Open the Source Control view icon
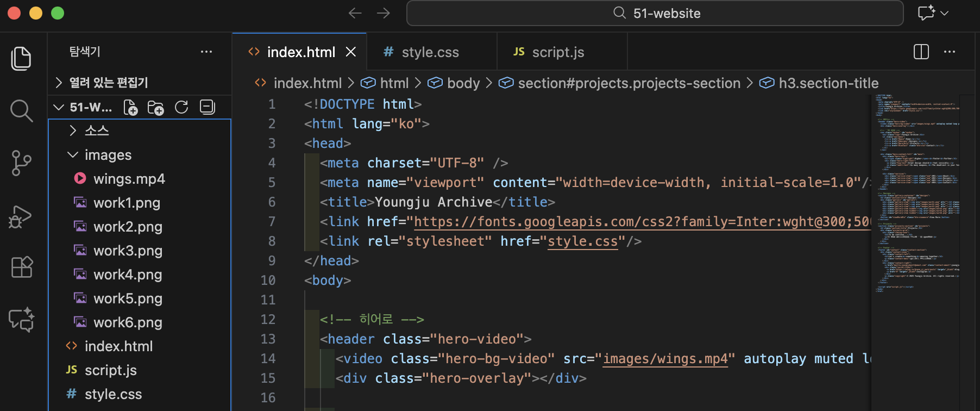This screenshot has height=411, width=980. [21, 163]
